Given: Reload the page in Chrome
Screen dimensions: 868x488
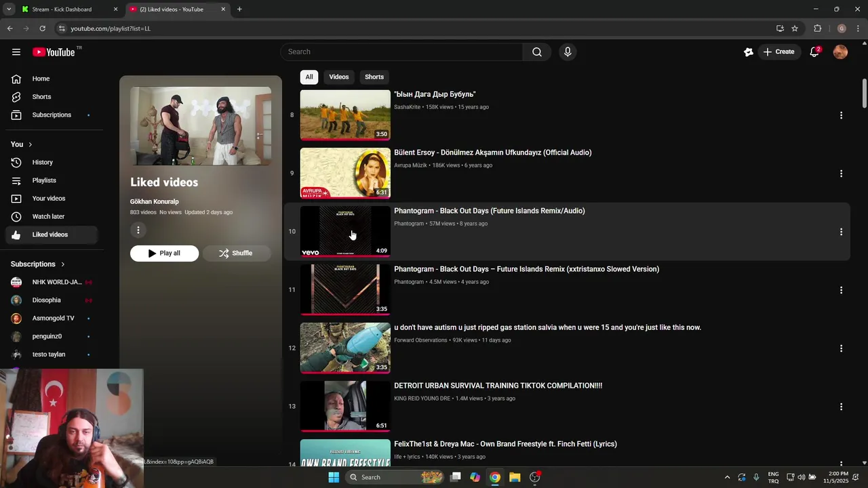Looking at the screenshot, I should pos(42,28).
